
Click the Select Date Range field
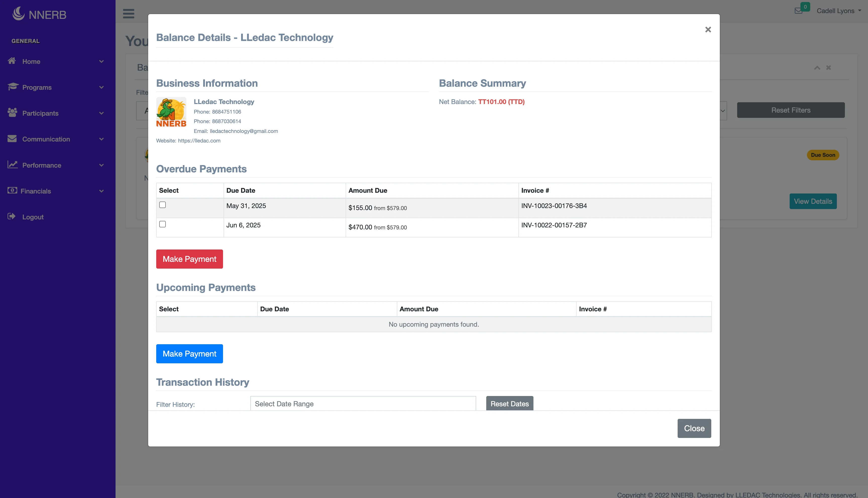tap(363, 404)
